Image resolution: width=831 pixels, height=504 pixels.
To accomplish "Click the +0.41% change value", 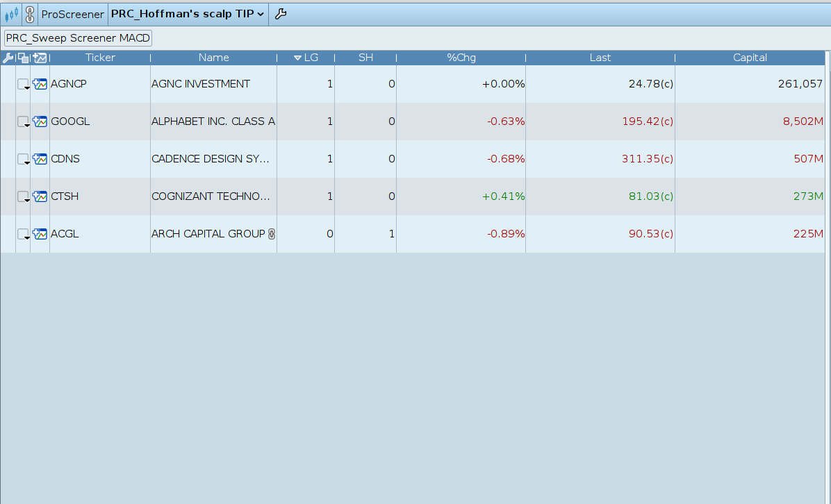I will point(503,196).
